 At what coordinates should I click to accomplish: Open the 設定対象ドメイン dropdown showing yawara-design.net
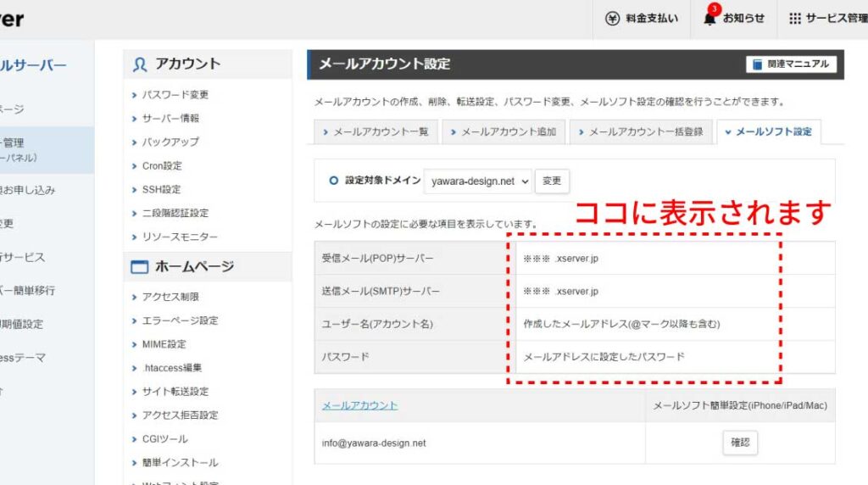pos(478,181)
